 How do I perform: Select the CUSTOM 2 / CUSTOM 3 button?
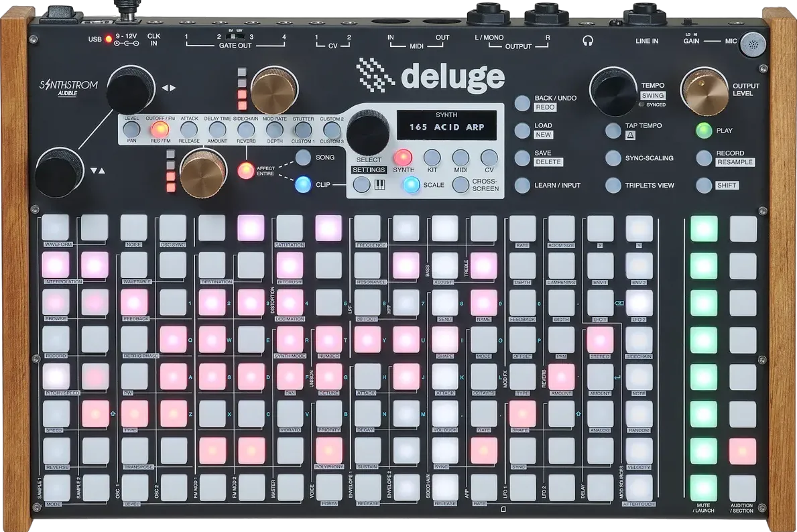331,129
